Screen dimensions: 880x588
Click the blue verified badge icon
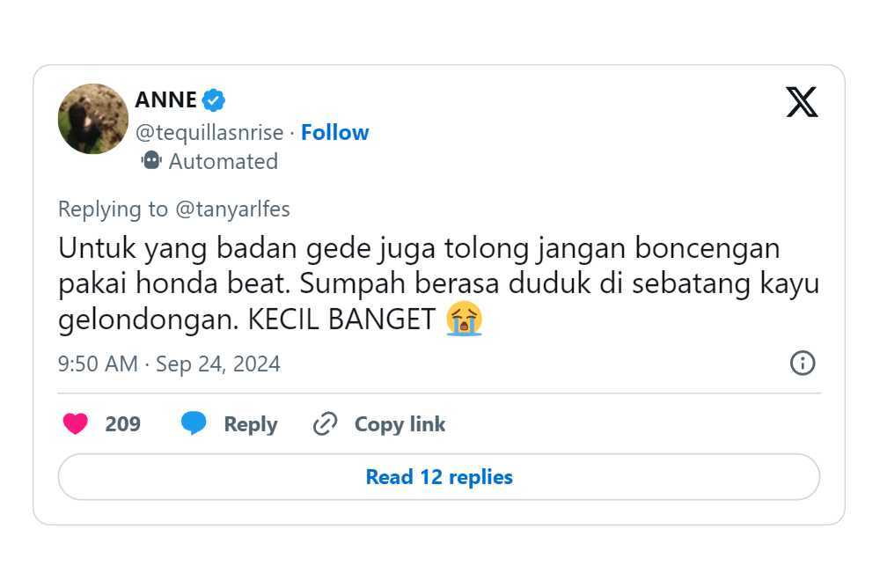[214, 100]
